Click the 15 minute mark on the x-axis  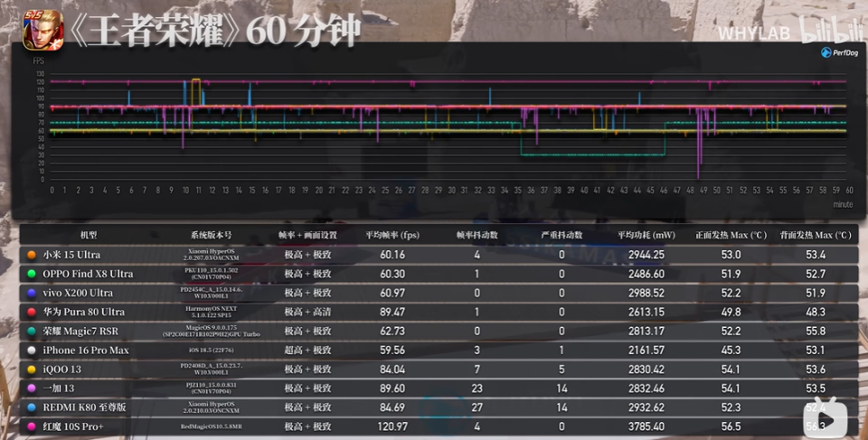pyautogui.click(x=252, y=191)
